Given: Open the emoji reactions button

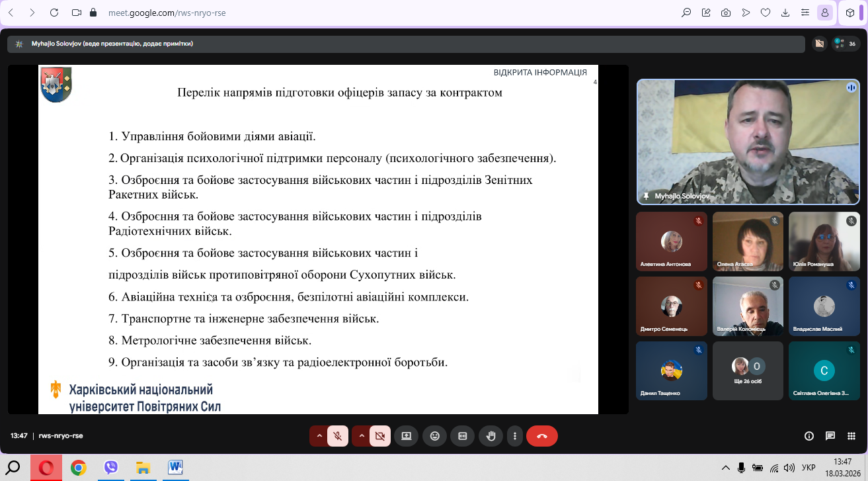Looking at the screenshot, I should tap(434, 436).
